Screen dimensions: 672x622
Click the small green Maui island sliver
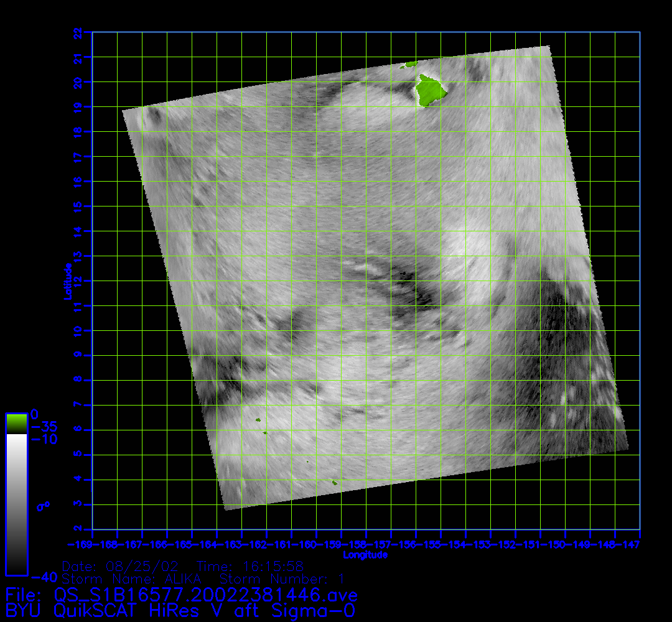(409, 64)
